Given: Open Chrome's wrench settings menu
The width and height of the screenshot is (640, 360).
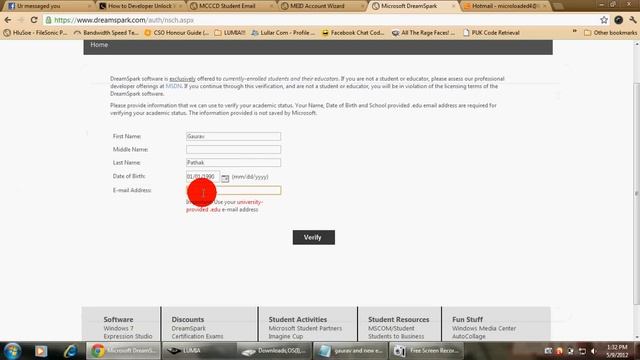Looking at the screenshot, I should pos(633,20).
